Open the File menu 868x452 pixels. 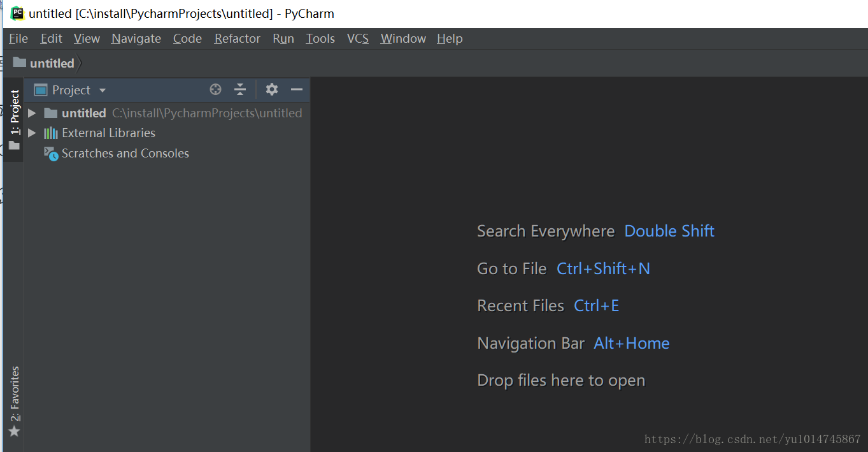[18, 38]
